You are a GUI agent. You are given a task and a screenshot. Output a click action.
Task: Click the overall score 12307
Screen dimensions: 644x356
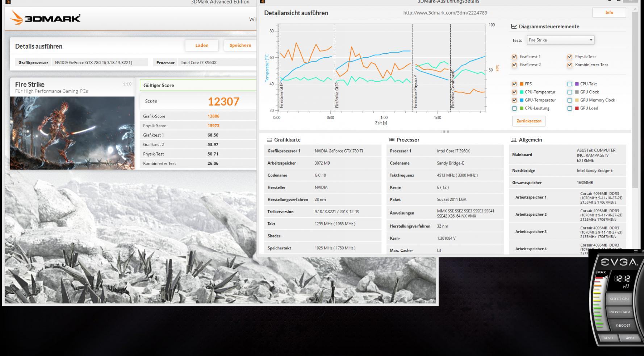pyautogui.click(x=223, y=102)
